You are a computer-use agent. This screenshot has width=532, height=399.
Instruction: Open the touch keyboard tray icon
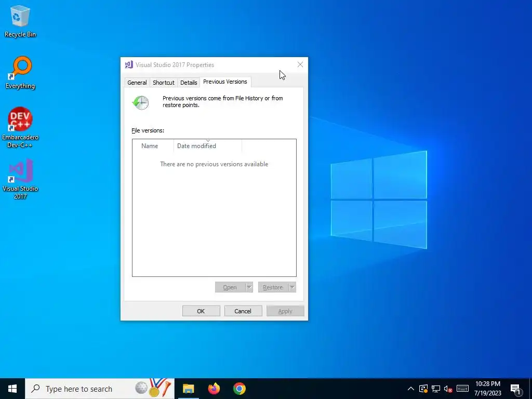coord(462,389)
